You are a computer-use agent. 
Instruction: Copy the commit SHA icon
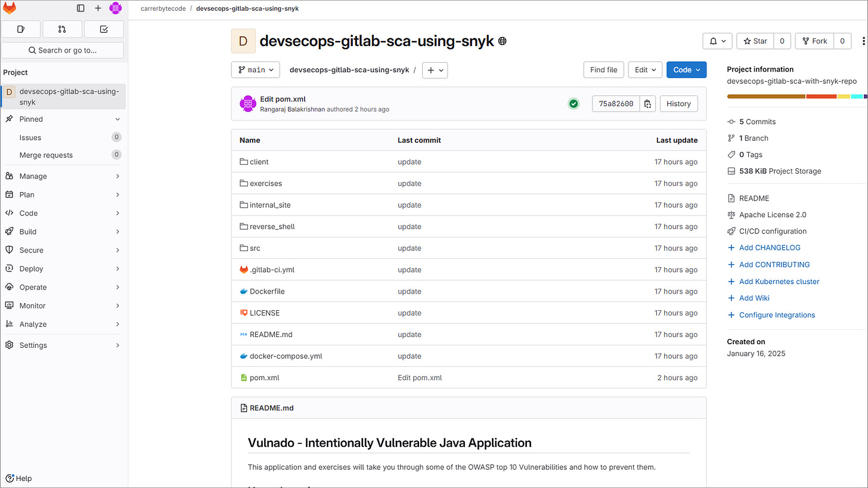click(647, 104)
